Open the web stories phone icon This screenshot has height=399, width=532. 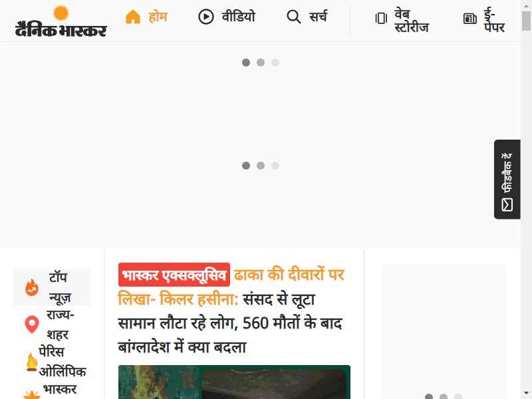point(381,18)
